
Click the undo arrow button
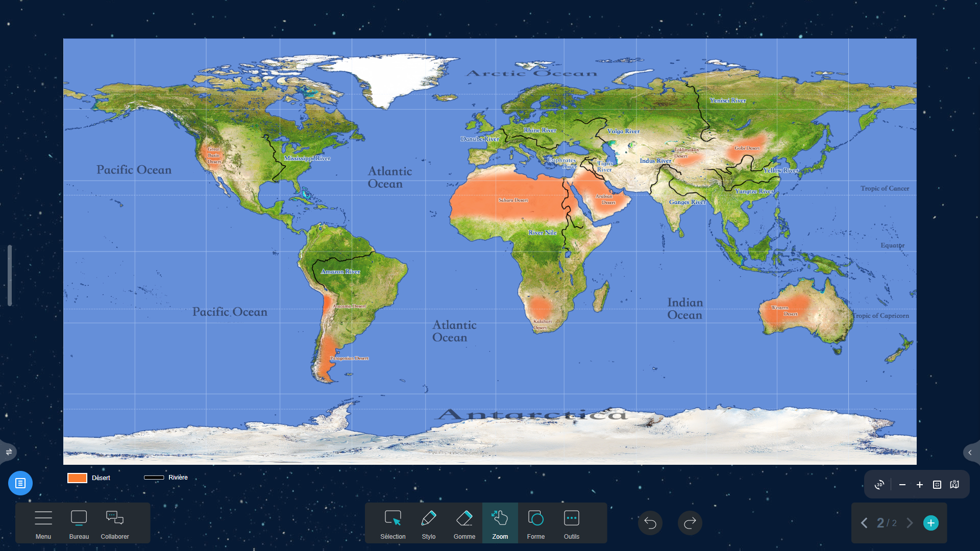(x=650, y=523)
